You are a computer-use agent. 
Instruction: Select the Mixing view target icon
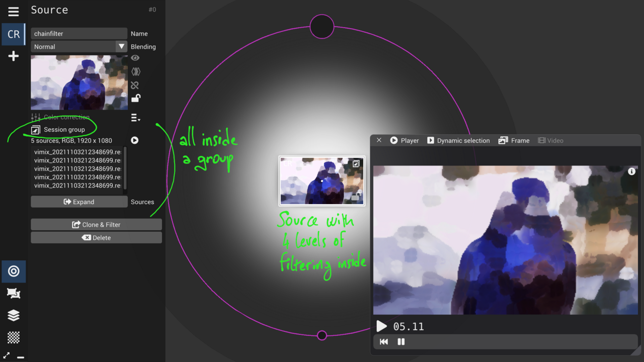coord(14,271)
